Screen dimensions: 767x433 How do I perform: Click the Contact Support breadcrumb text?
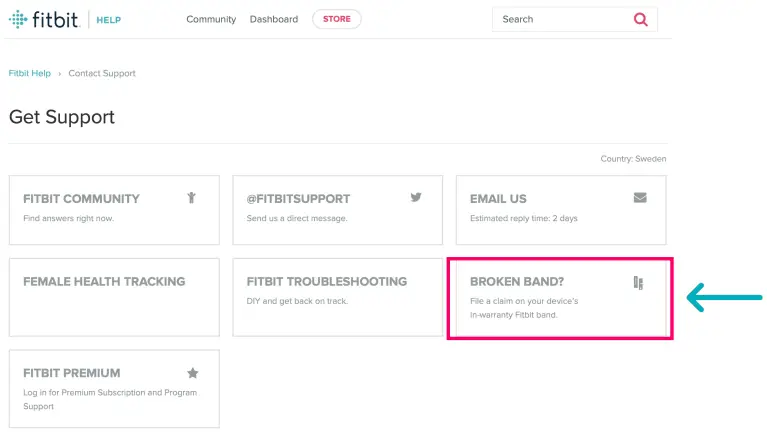pyautogui.click(x=102, y=73)
